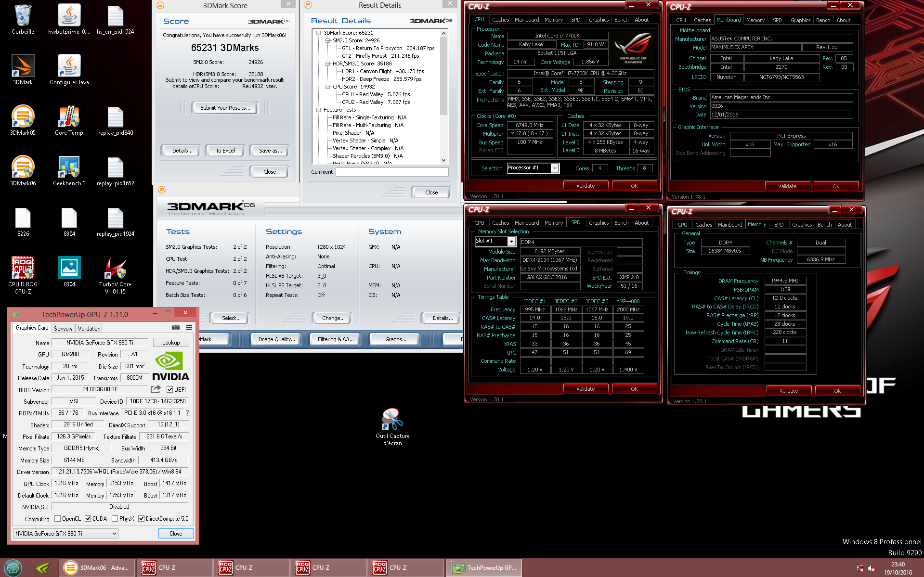Open replay_pid1924 file icon
924x577 pixels.
point(116,222)
